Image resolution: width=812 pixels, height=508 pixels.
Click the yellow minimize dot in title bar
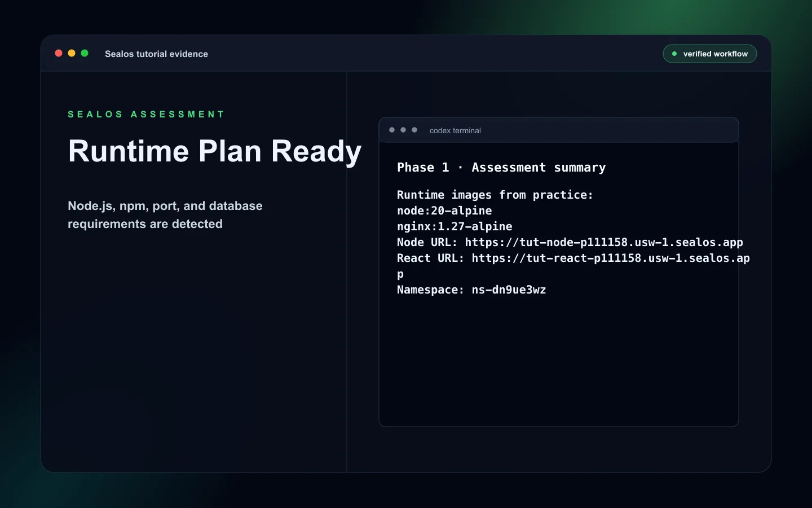tap(72, 53)
